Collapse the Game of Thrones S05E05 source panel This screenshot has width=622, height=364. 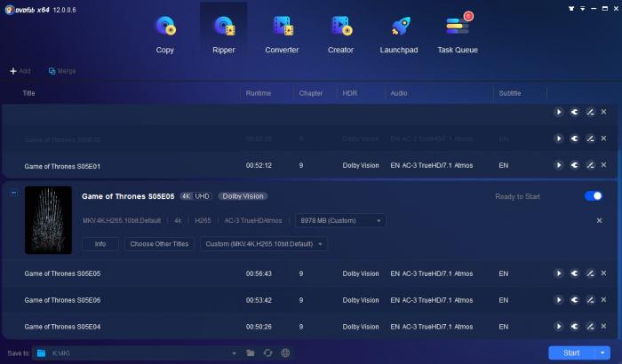click(14, 194)
